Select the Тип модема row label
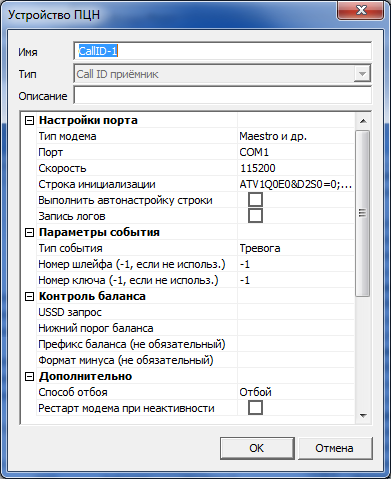 point(67,136)
